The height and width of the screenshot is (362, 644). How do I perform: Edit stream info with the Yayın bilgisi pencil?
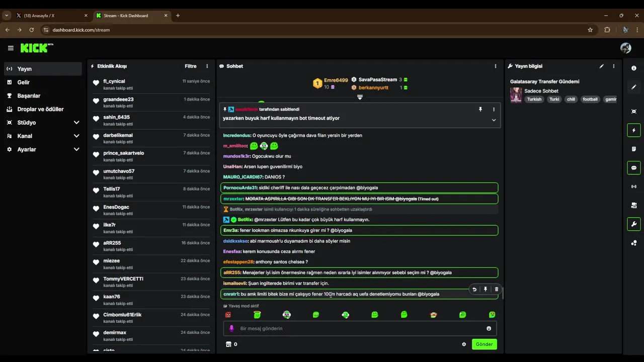(x=601, y=66)
